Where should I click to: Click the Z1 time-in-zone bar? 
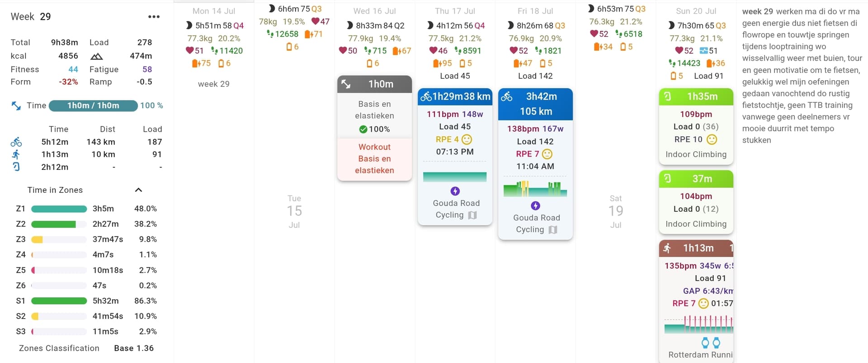(59, 209)
